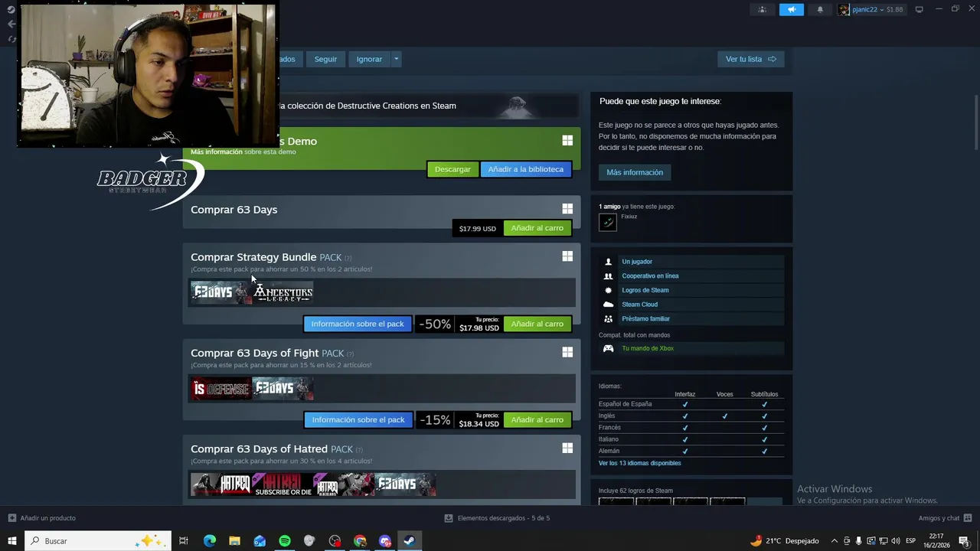This screenshot has width=980, height=551.
Task: Click Windows icon on 63 Days of Fight
Action: click(x=567, y=352)
